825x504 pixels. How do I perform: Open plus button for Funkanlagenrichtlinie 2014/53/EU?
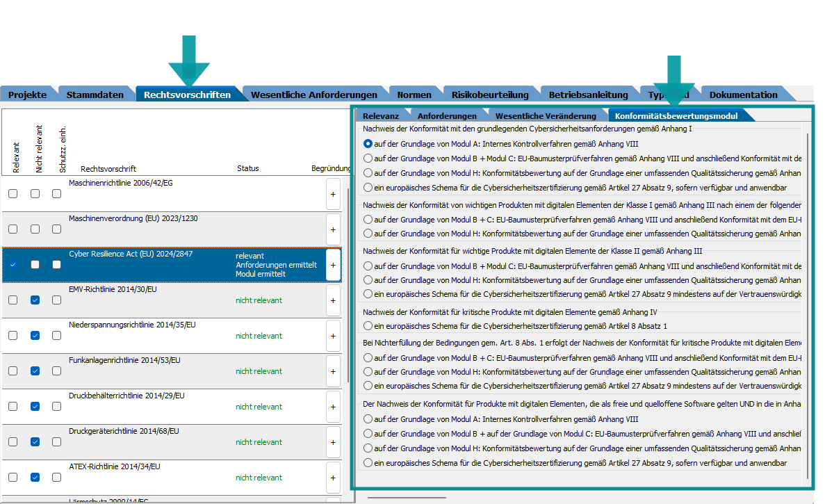pos(333,371)
